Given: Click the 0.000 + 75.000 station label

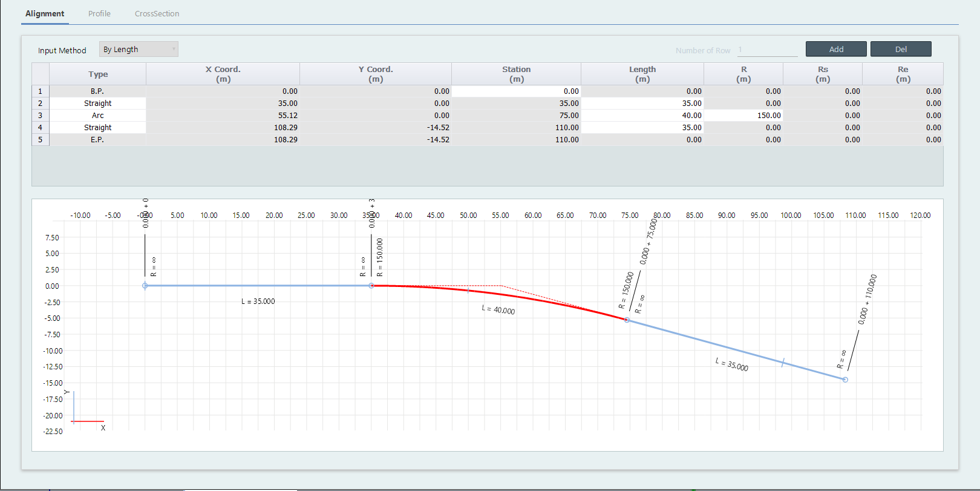Looking at the screenshot, I should [x=648, y=241].
